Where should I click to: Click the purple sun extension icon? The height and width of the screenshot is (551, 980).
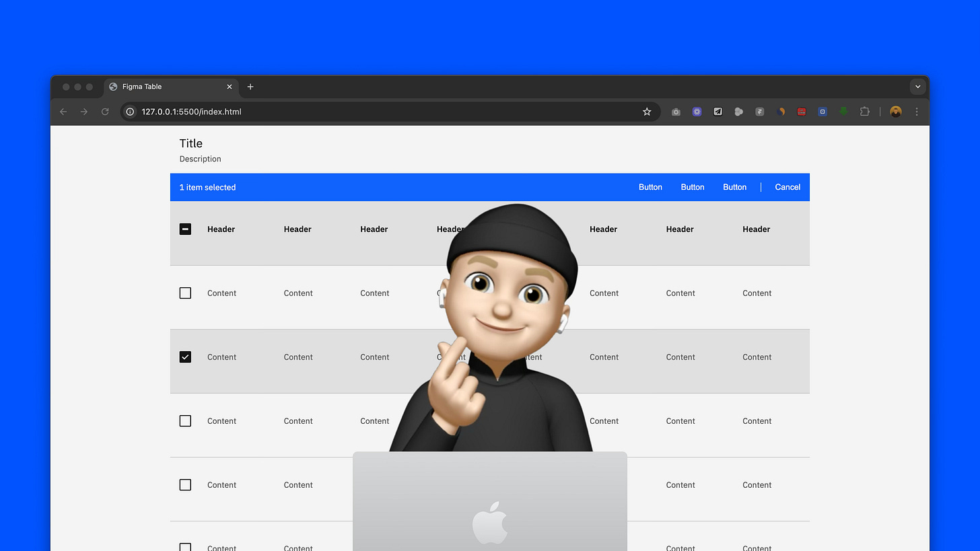click(697, 112)
